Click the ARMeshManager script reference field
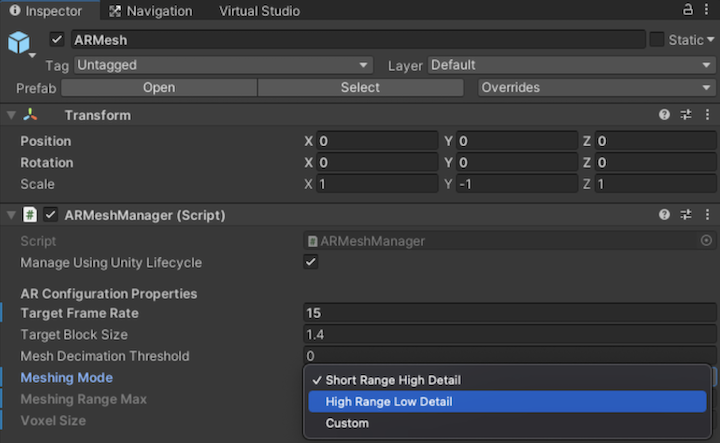 pyautogui.click(x=510, y=241)
